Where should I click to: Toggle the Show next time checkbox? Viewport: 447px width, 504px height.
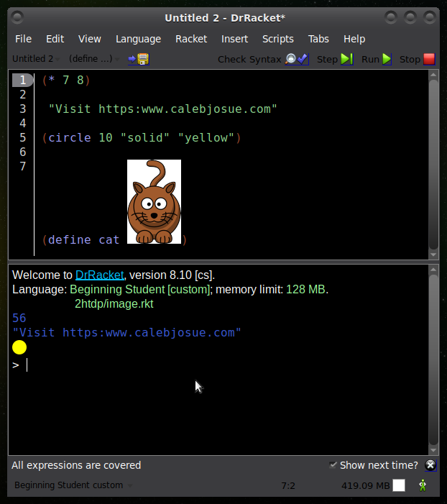333,464
